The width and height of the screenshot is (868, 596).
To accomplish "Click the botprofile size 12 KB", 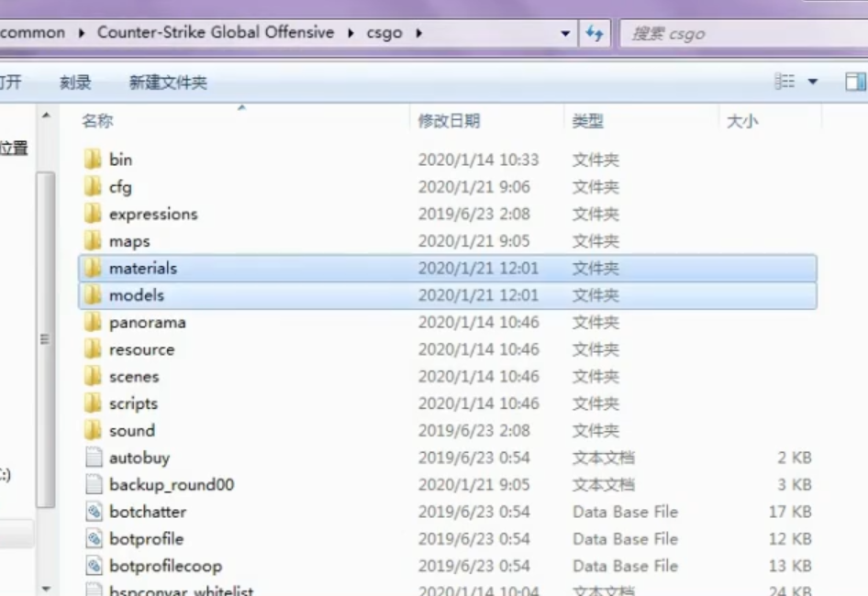I will coord(790,539).
